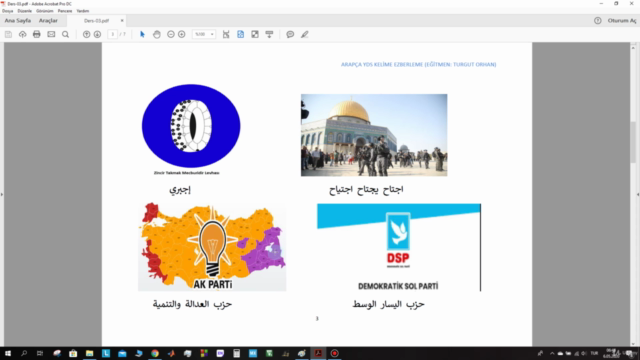Select the arrow Selection tool
Screen dimensions: 640x360
[142, 34]
